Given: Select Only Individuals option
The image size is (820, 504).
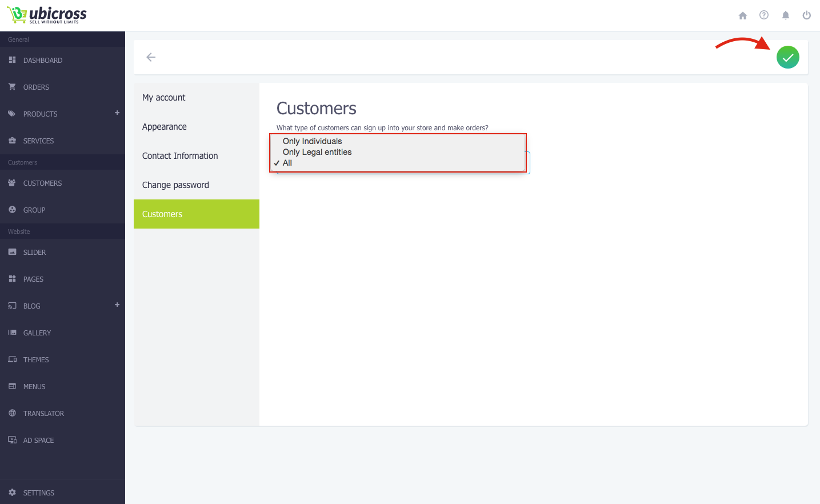Looking at the screenshot, I should [312, 141].
